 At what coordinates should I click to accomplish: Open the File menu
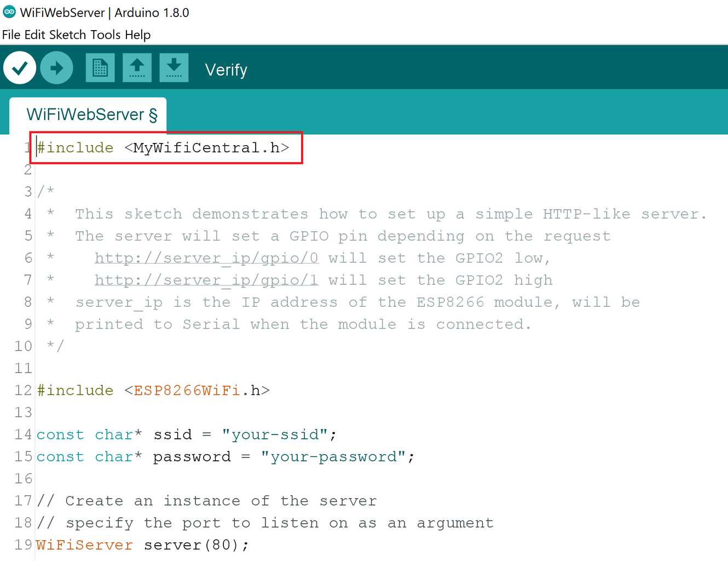[13, 35]
